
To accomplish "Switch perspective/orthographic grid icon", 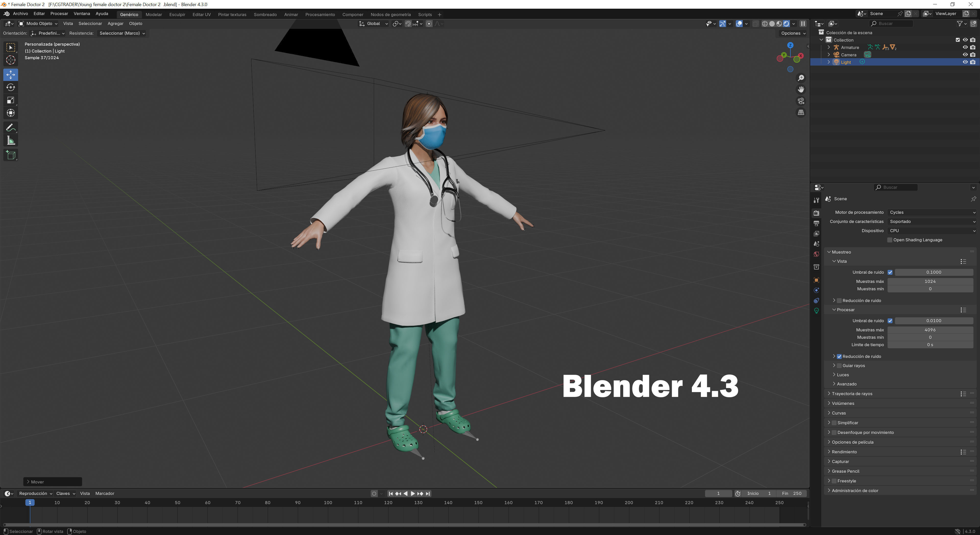I will (x=801, y=113).
